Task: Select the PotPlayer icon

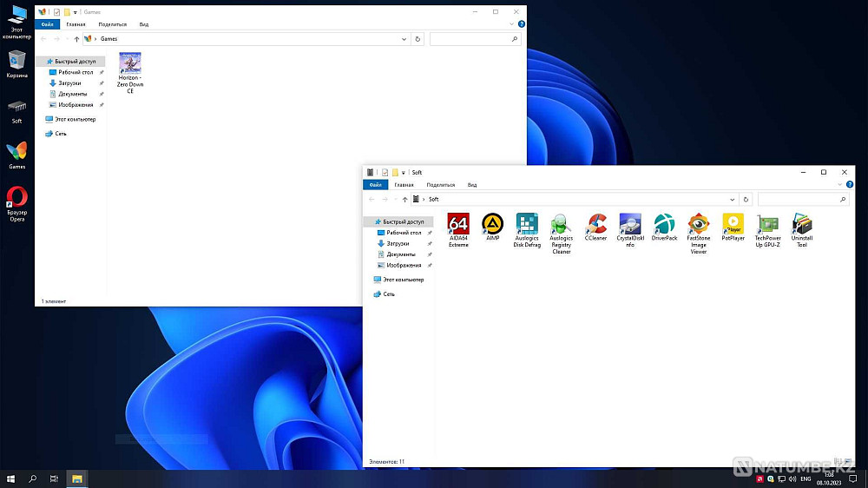Action: pos(733,228)
